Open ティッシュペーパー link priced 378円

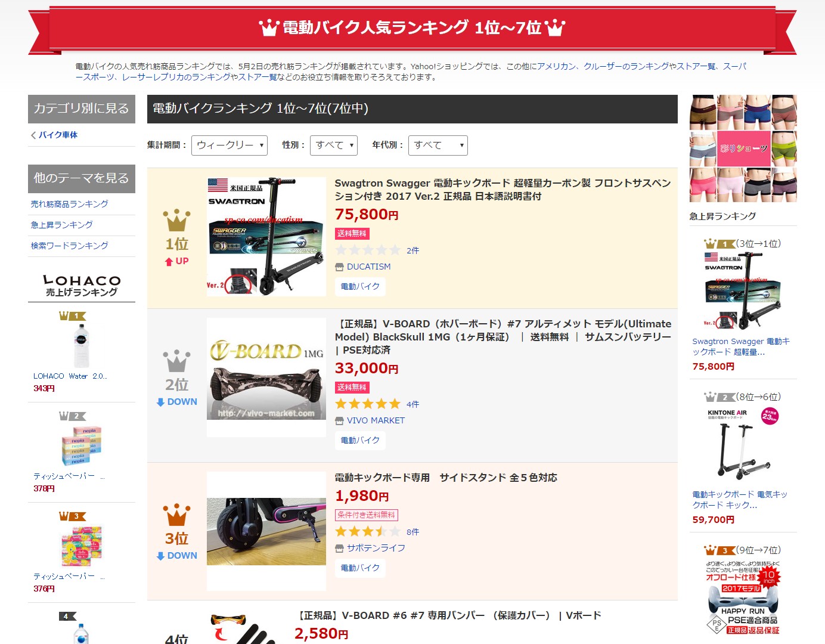click(x=69, y=476)
